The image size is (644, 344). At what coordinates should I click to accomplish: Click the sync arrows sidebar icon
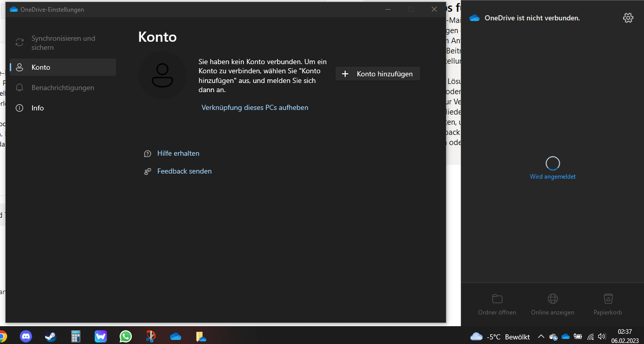19,43
